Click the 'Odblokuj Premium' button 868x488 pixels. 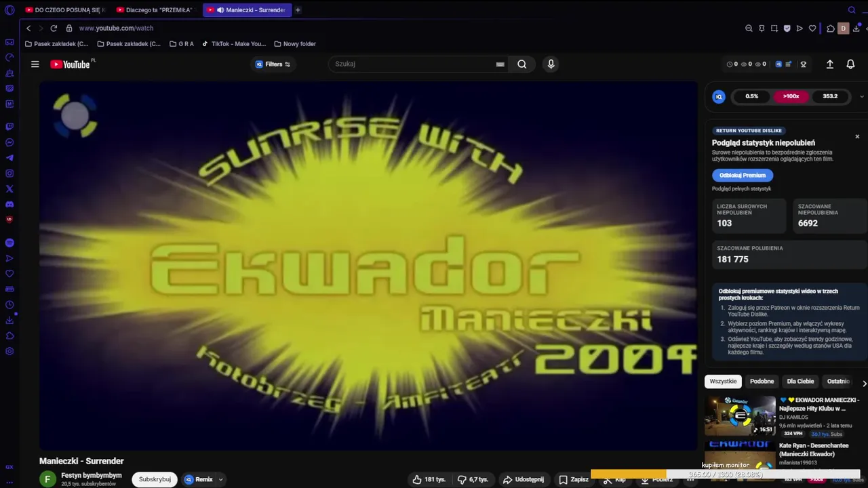click(x=743, y=176)
